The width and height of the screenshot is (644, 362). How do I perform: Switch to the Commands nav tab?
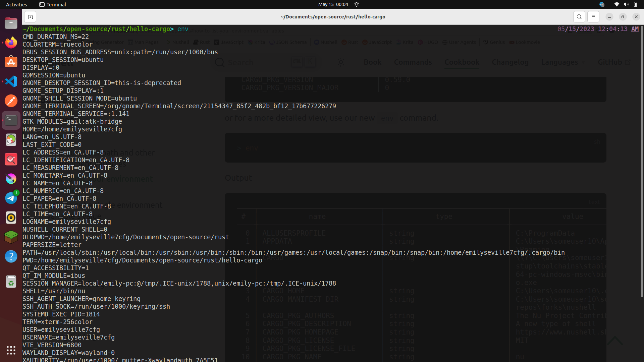pos(413,62)
